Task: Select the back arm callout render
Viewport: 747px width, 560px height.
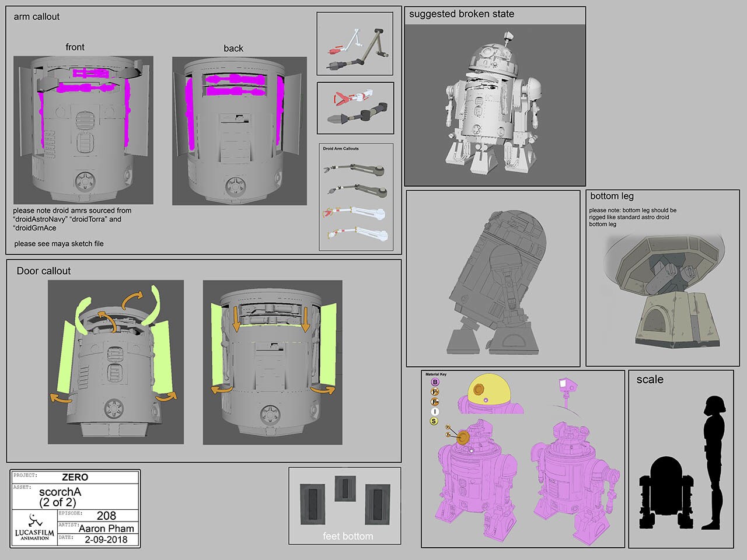Action: pos(239,130)
